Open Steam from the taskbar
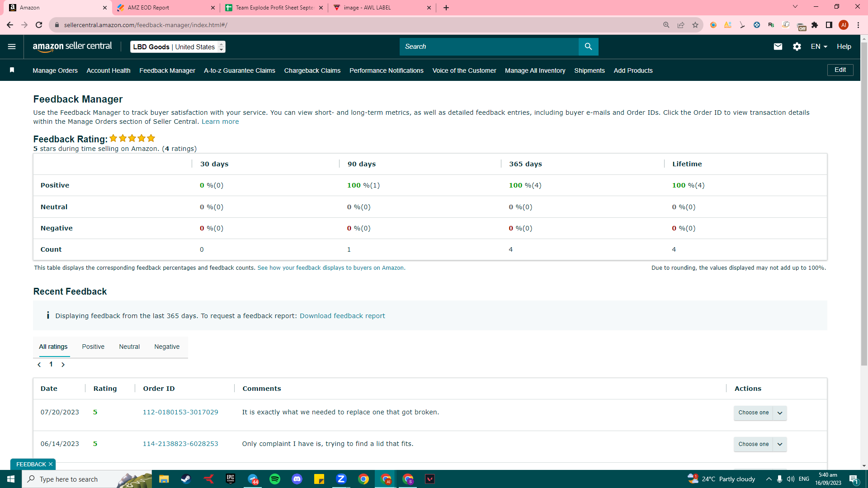The height and width of the screenshot is (488, 868). pyautogui.click(x=186, y=479)
